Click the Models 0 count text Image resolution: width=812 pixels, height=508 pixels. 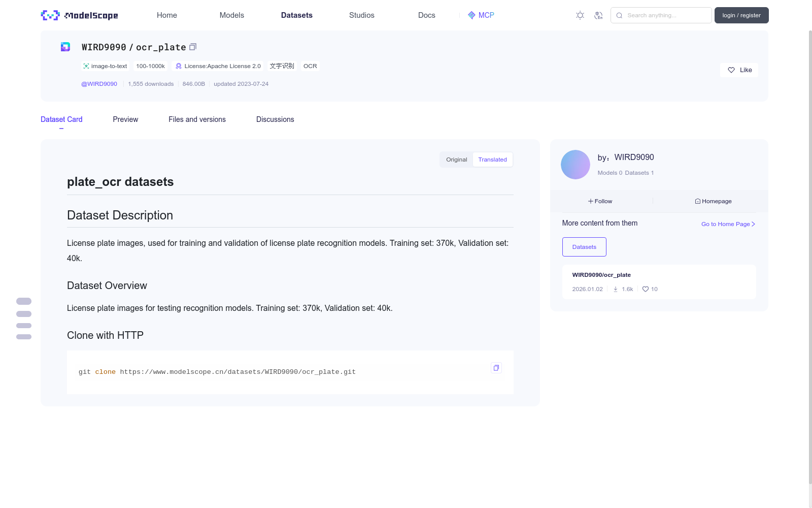(610, 173)
